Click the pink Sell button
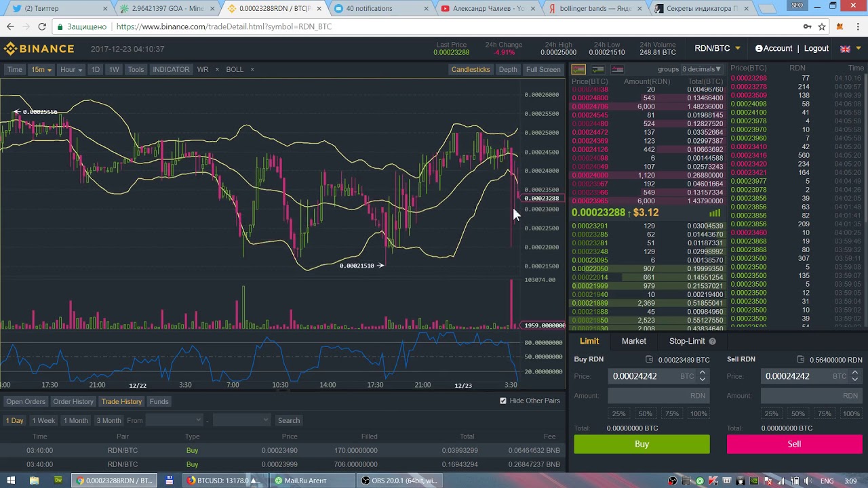 (x=794, y=444)
